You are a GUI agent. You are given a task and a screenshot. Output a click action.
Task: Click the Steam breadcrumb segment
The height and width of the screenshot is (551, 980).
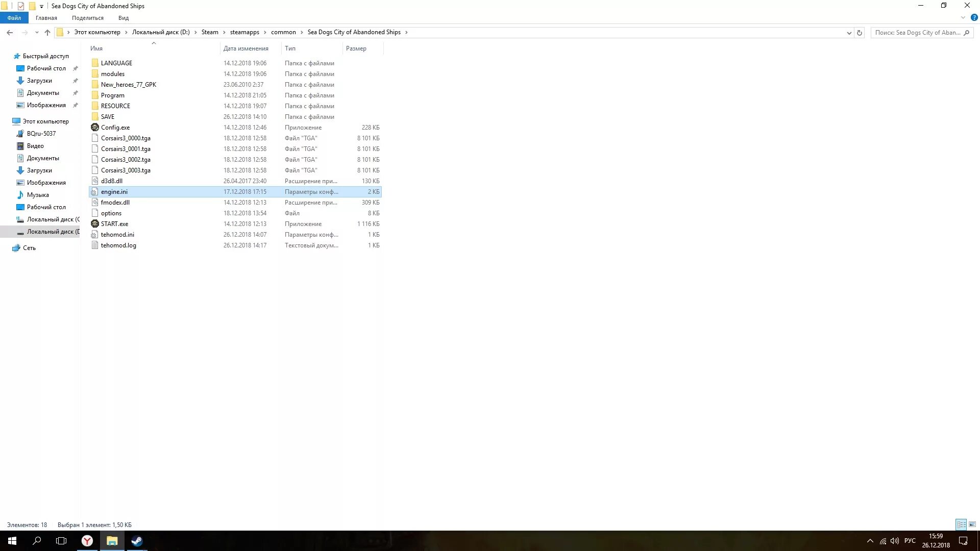(x=210, y=32)
